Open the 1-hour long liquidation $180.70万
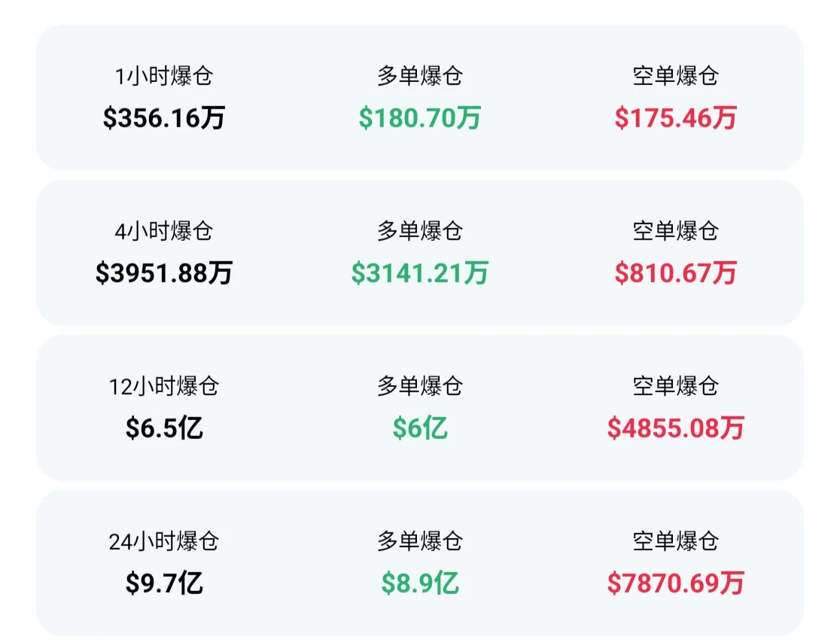Viewport: 840px width, 640px height. [x=419, y=117]
